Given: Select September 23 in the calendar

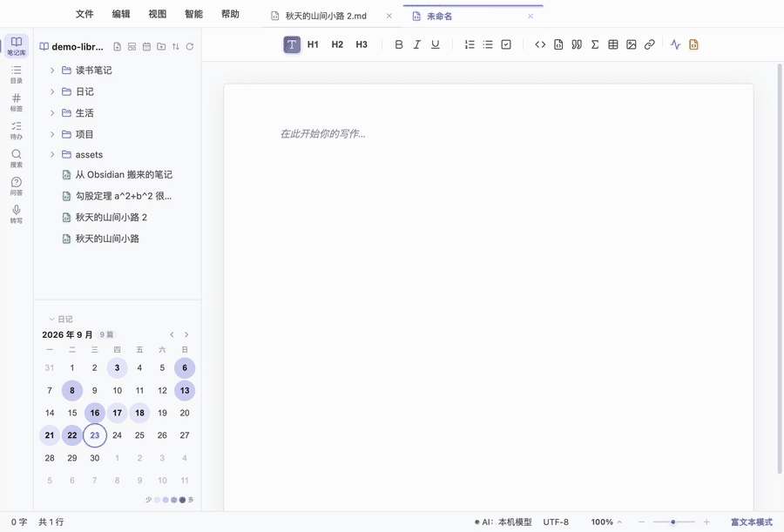Looking at the screenshot, I should (94, 435).
